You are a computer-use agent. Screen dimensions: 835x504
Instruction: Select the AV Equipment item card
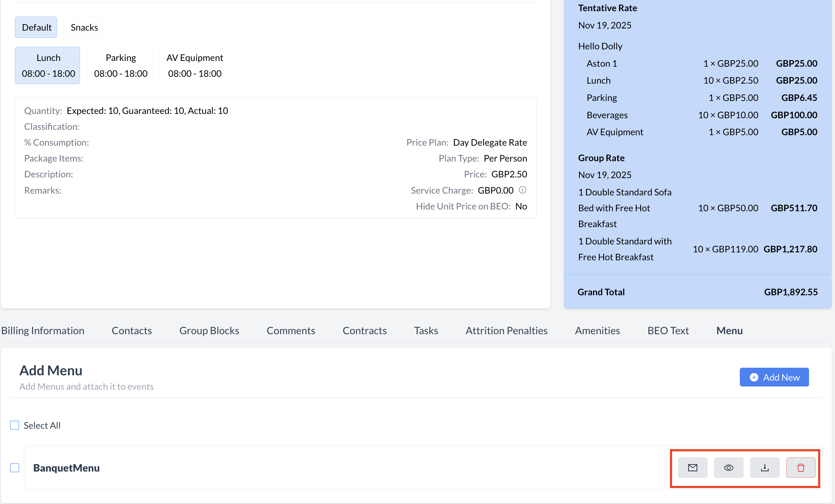(x=194, y=66)
